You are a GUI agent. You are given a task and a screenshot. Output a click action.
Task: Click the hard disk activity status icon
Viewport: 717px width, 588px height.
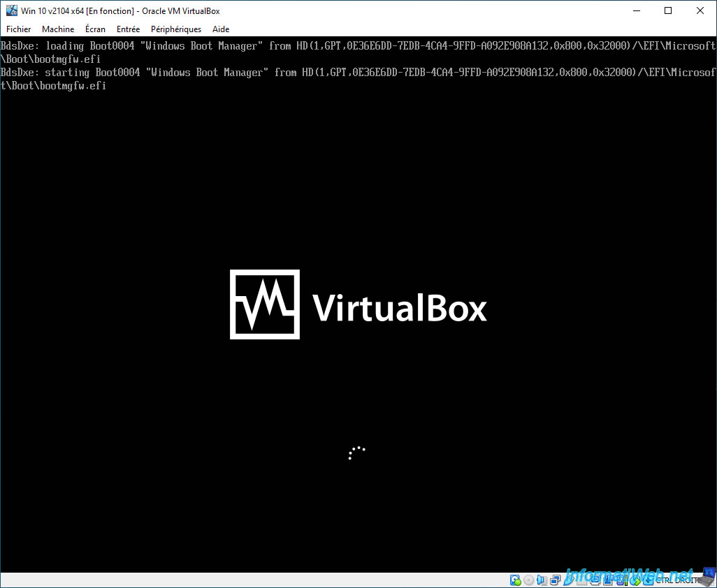(x=515, y=580)
